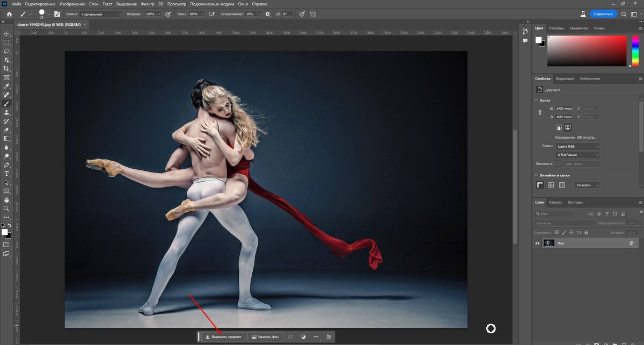Show grid toggle in Линейки и сетки

551,185
